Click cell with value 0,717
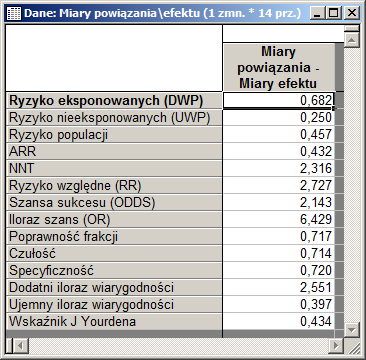 point(279,236)
